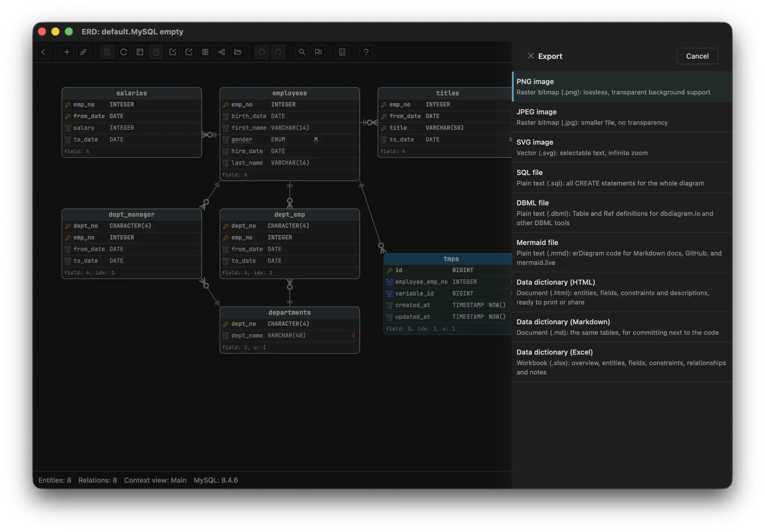765x532 pixels.
Task: Click the redo icon
Action: click(278, 52)
